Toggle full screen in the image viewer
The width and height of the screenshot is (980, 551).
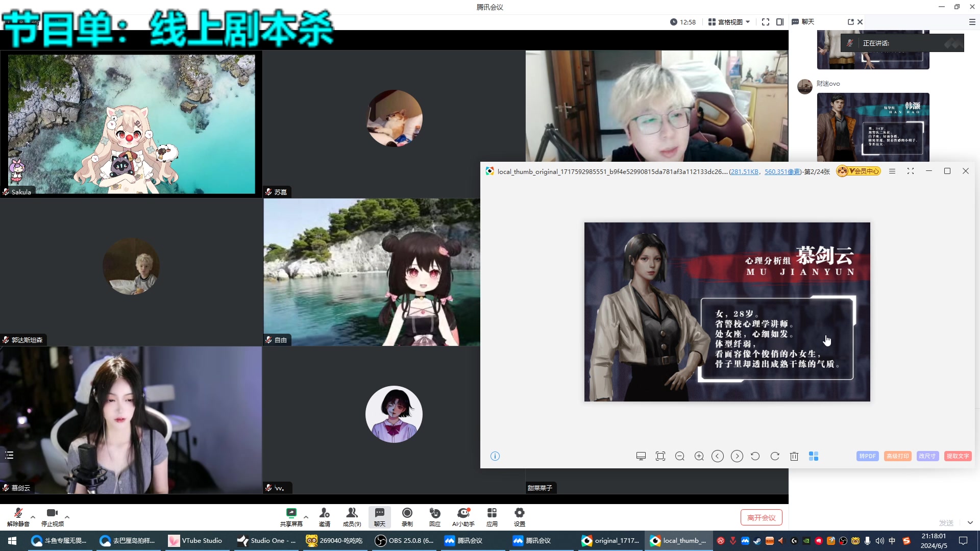(x=911, y=171)
